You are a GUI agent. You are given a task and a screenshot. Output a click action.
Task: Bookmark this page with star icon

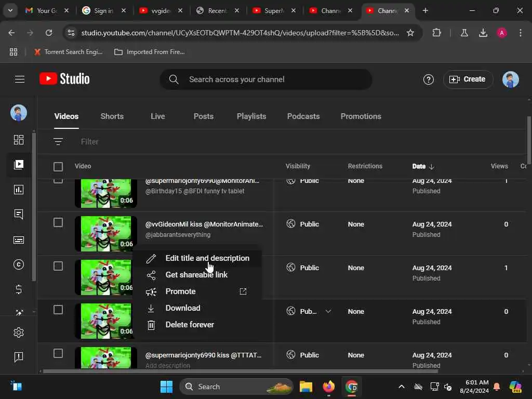(x=410, y=33)
